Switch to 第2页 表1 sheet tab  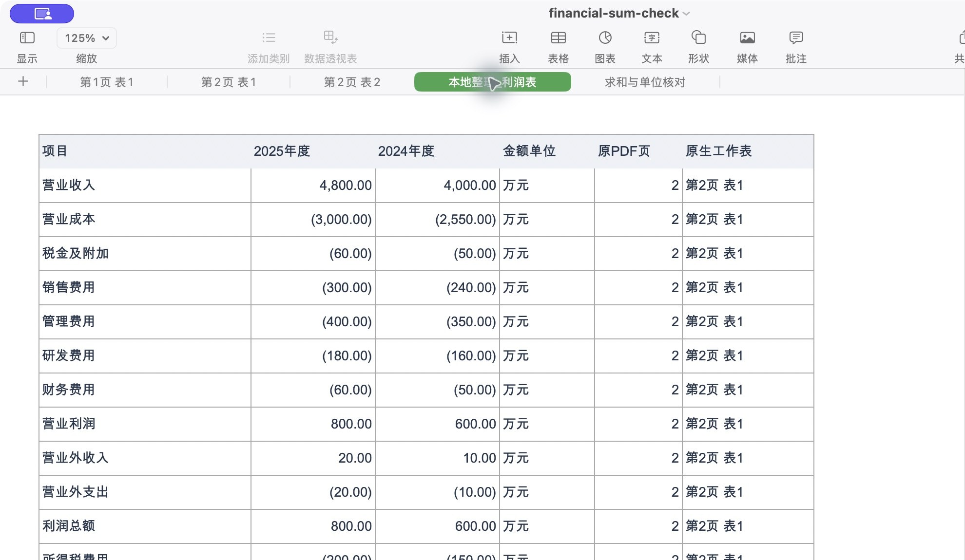pos(229,82)
